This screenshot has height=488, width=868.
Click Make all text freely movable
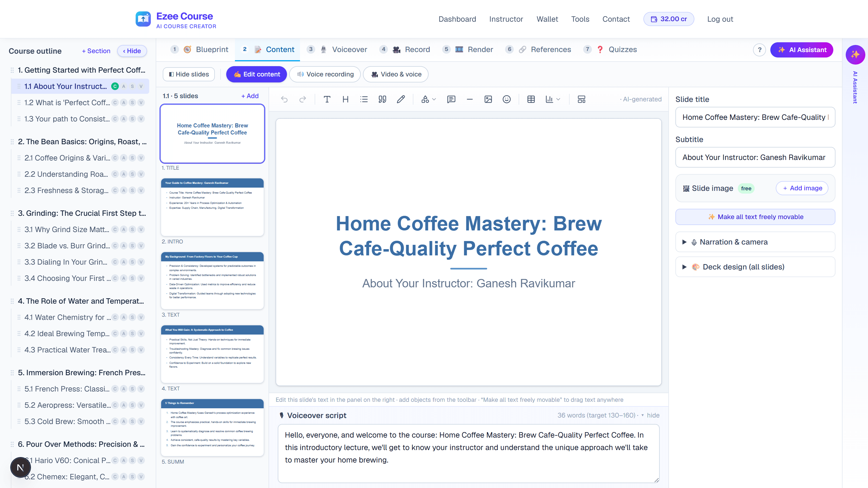755,217
